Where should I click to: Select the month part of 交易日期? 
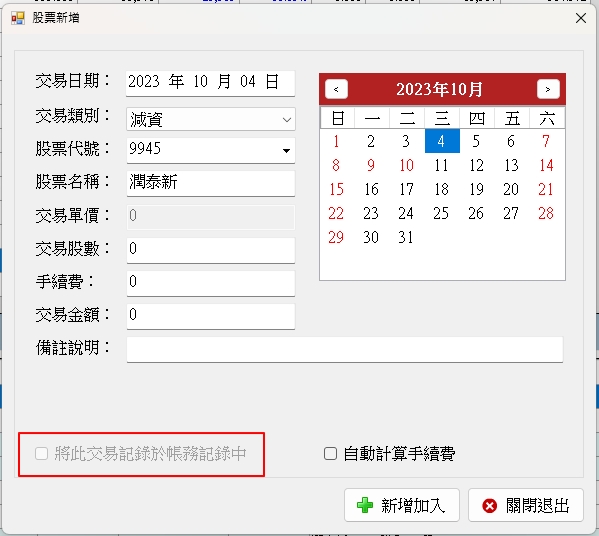click(x=200, y=82)
